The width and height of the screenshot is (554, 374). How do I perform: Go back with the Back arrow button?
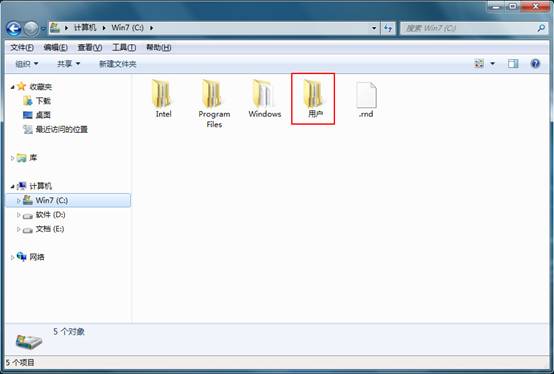point(13,28)
